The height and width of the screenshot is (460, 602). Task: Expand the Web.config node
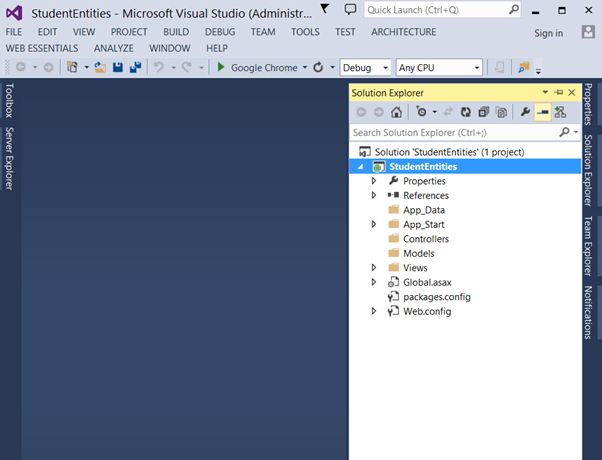pos(374,311)
